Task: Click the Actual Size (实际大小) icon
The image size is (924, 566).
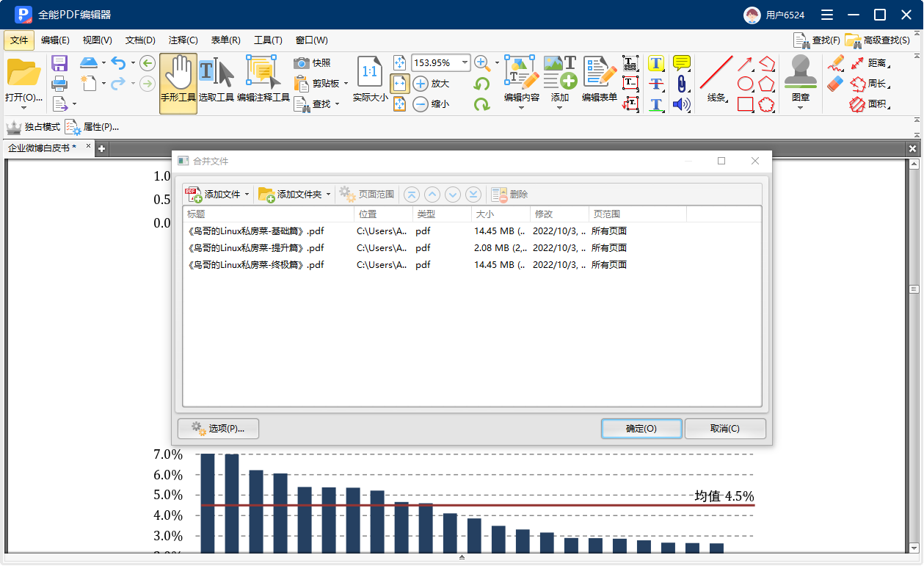Action: tap(370, 73)
